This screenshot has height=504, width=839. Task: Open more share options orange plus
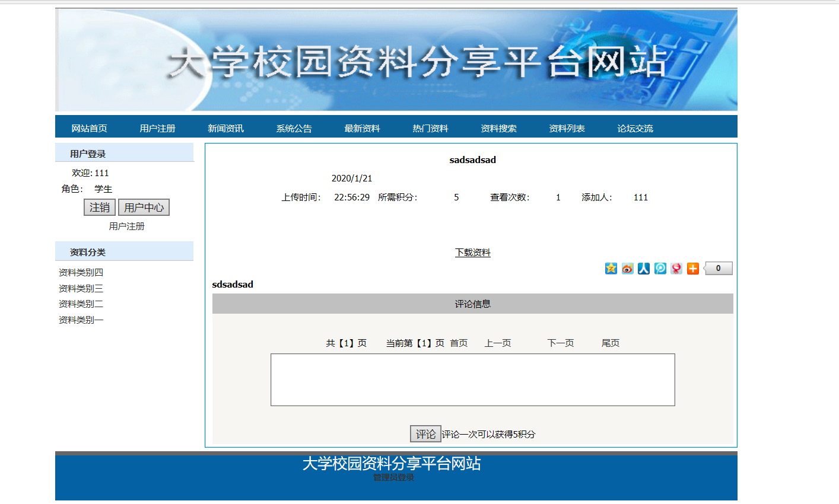(692, 269)
